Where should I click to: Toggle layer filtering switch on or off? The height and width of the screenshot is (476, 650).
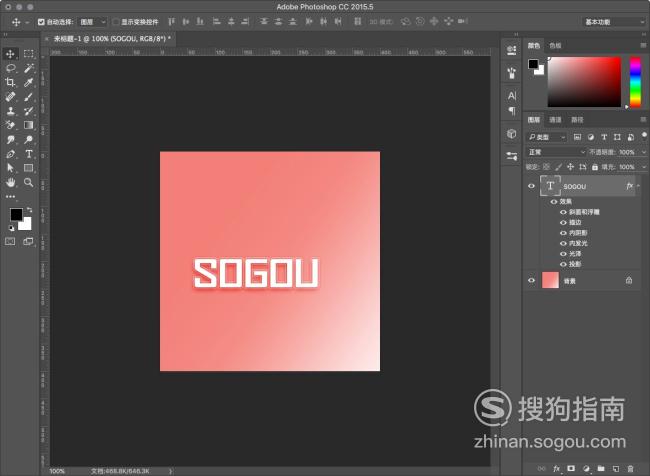(644, 136)
